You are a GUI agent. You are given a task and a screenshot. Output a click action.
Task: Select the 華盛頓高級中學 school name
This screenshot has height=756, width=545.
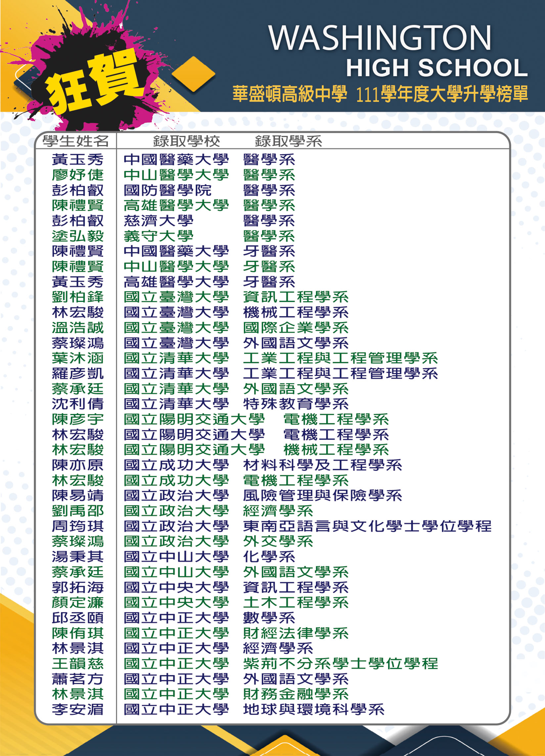(x=290, y=94)
